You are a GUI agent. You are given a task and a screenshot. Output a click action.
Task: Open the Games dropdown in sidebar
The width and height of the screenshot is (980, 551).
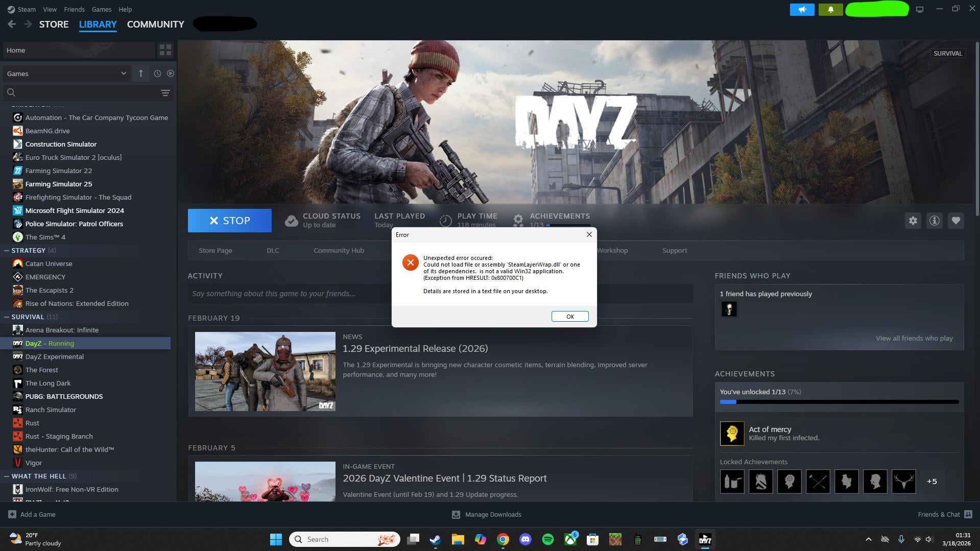pos(66,74)
